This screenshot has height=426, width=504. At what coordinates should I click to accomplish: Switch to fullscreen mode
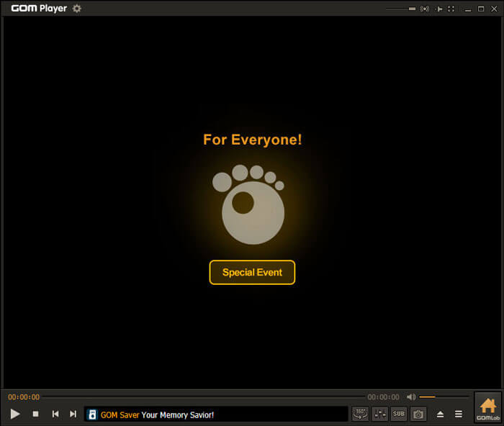click(x=451, y=9)
